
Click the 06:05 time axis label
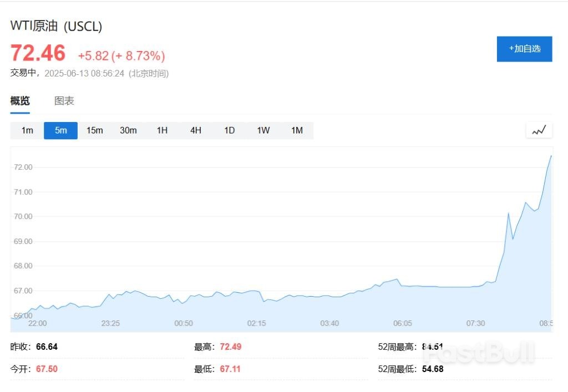[x=403, y=323]
